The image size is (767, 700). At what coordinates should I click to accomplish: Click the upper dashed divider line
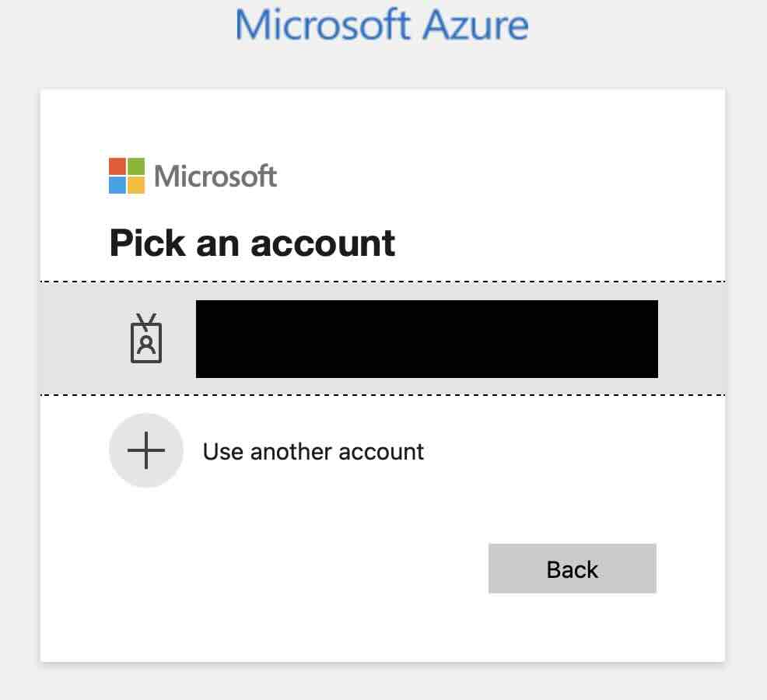(x=383, y=282)
